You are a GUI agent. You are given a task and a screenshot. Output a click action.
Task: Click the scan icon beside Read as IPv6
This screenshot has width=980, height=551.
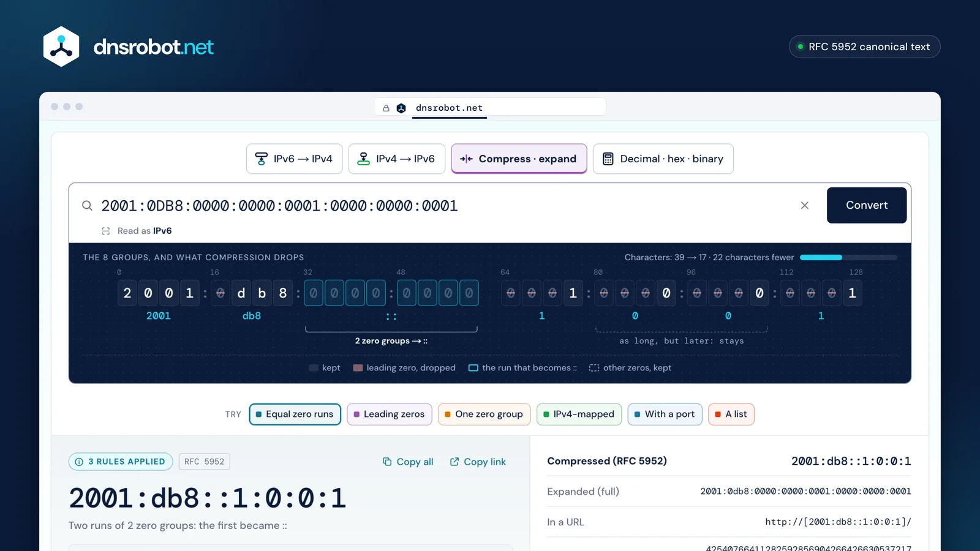click(106, 231)
